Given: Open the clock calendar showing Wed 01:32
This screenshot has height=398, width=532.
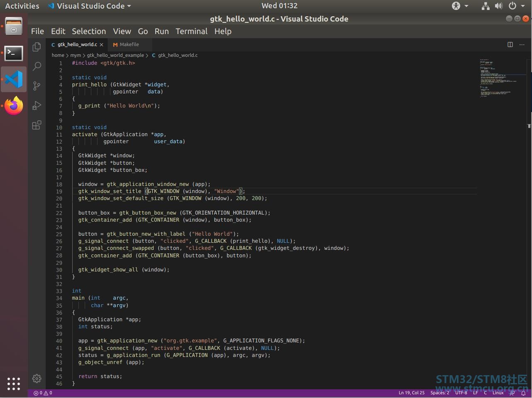Looking at the screenshot, I should 279,6.
